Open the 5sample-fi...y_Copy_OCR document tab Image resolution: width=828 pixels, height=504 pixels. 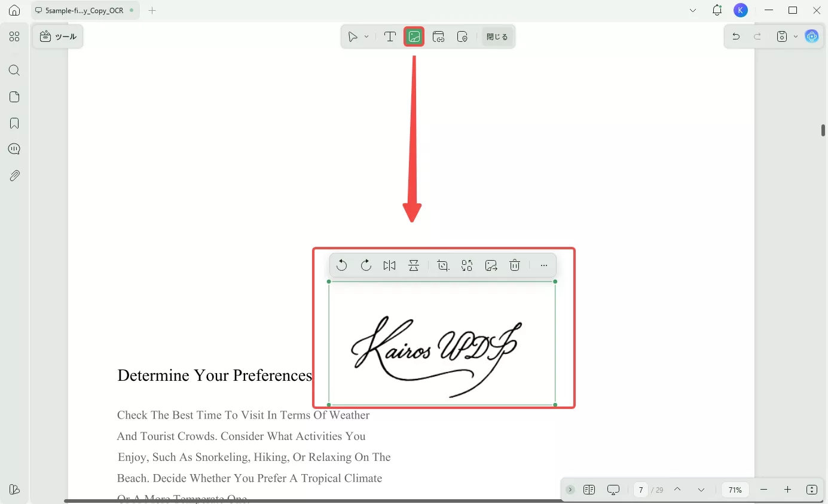[84, 10]
